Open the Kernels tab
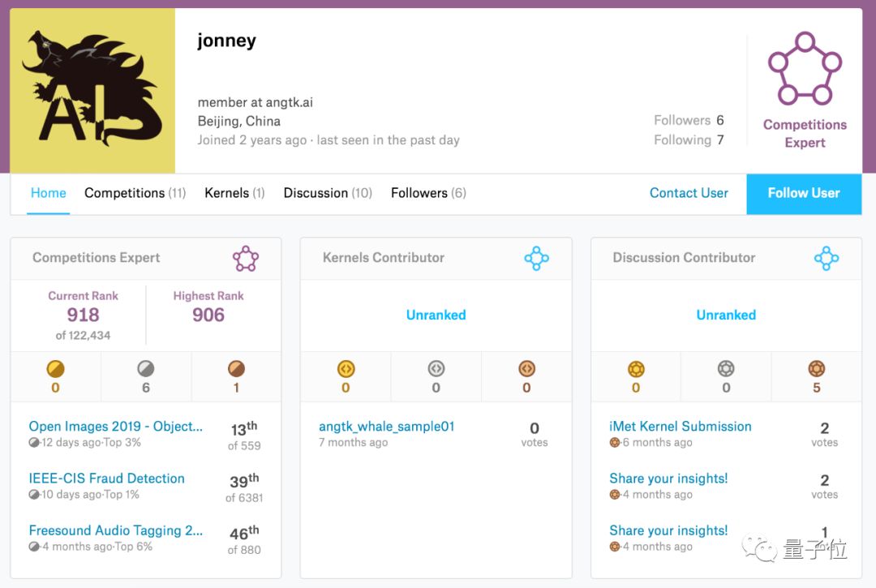The width and height of the screenshot is (876, 588). click(x=234, y=193)
